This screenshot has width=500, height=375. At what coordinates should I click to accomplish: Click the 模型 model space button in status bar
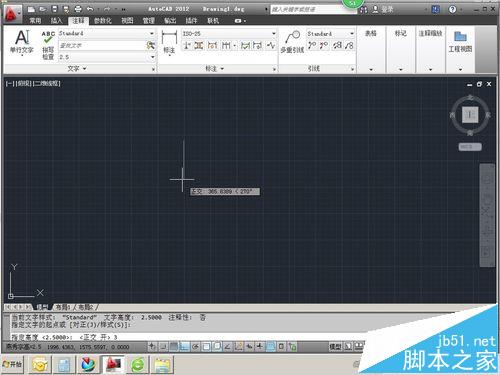click(335, 347)
